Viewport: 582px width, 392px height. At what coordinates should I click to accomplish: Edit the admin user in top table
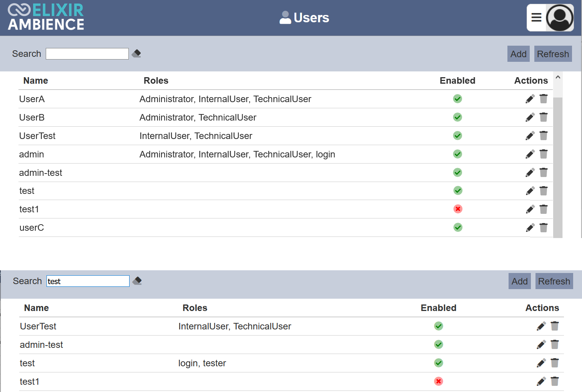530,154
